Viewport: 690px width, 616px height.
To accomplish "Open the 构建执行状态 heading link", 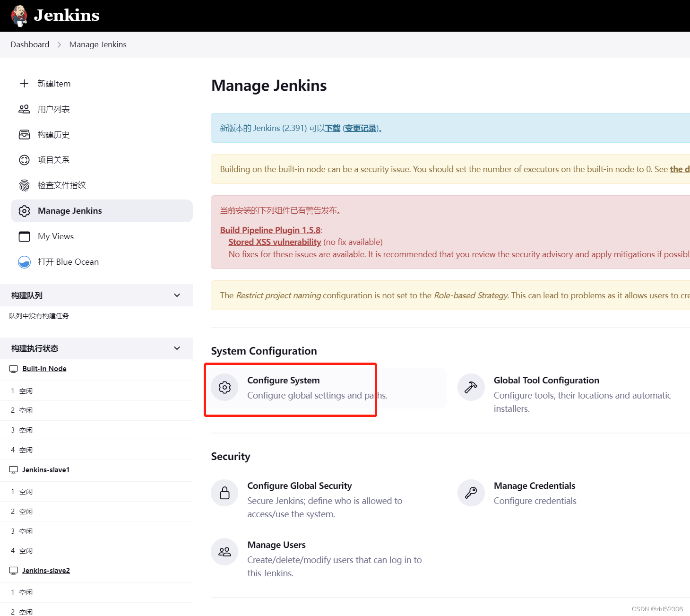I will click(x=34, y=348).
